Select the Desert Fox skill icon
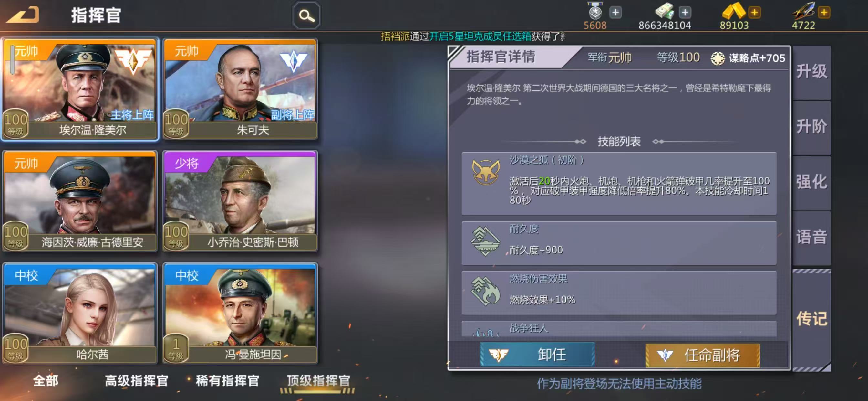 click(486, 172)
